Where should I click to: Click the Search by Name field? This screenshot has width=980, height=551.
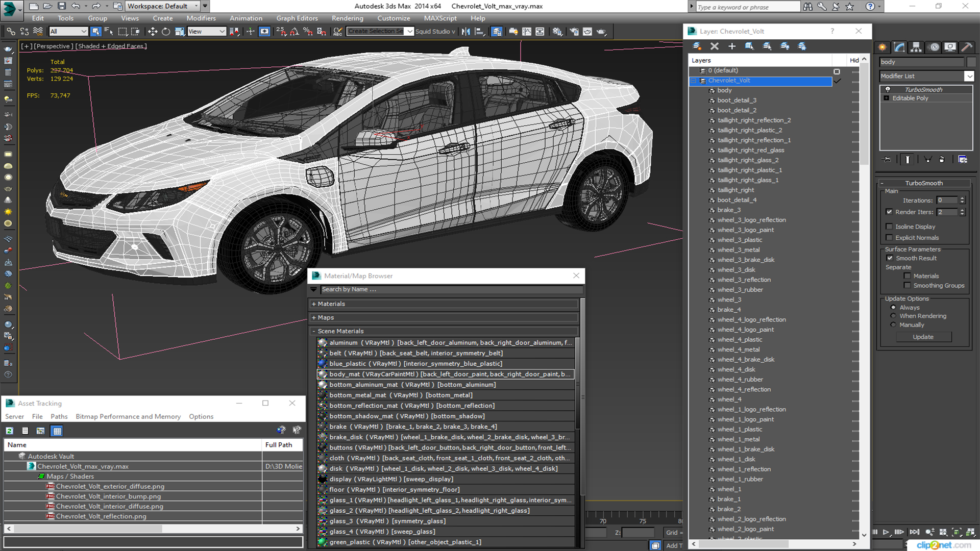pos(451,289)
